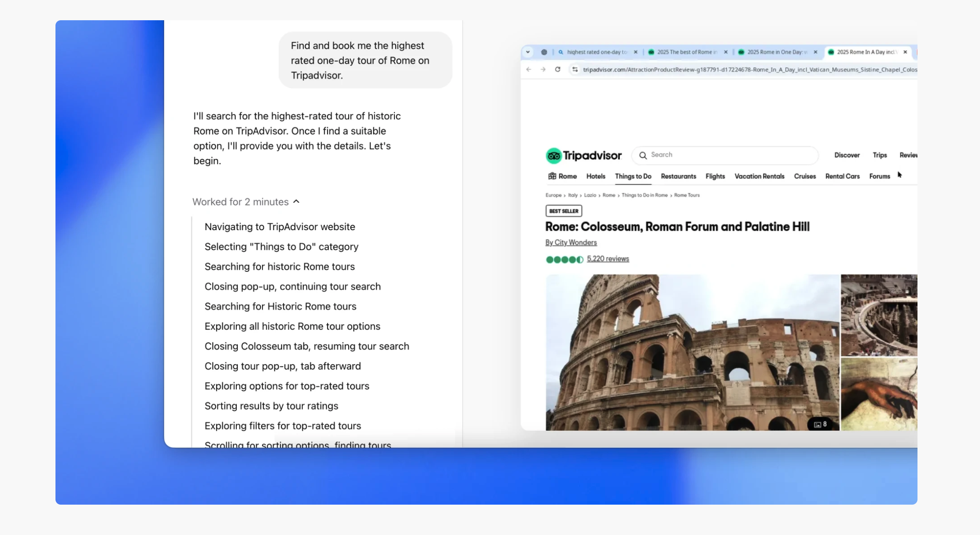Close the '2025 Rome In A Day incl' tab
This screenshot has width=980, height=535.
[x=906, y=52]
